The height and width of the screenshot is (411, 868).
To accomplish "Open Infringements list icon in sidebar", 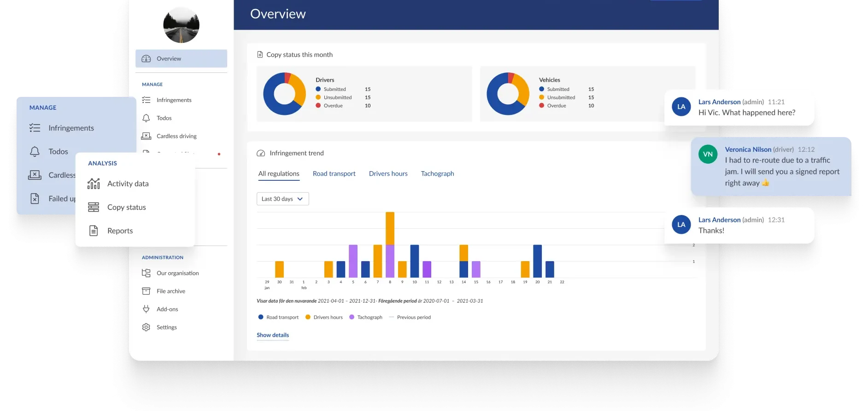I will pyautogui.click(x=146, y=100).
